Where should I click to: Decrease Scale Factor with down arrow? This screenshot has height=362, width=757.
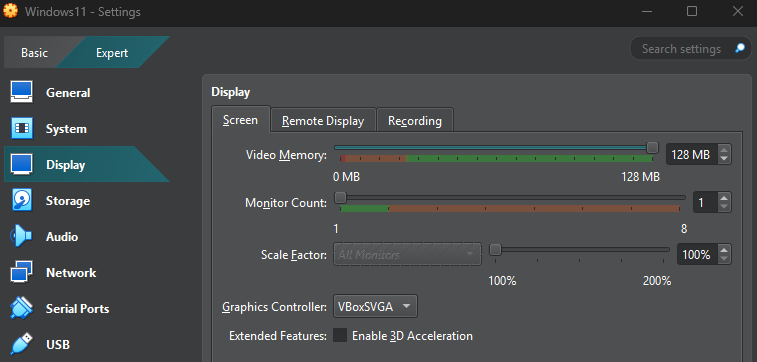(724, 259)
